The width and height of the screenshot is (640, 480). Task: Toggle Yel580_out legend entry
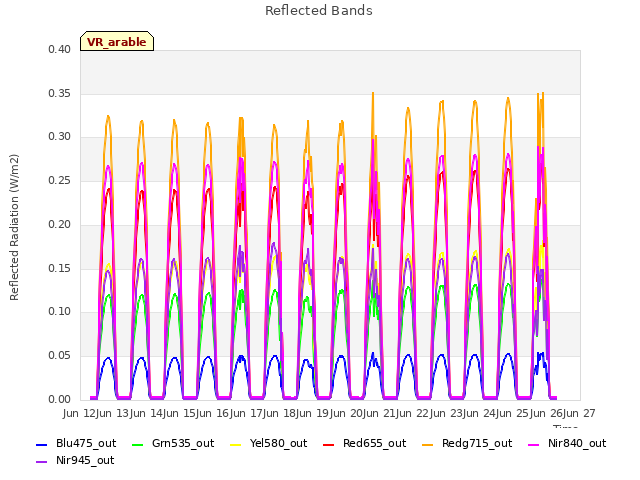pos(269,443)
